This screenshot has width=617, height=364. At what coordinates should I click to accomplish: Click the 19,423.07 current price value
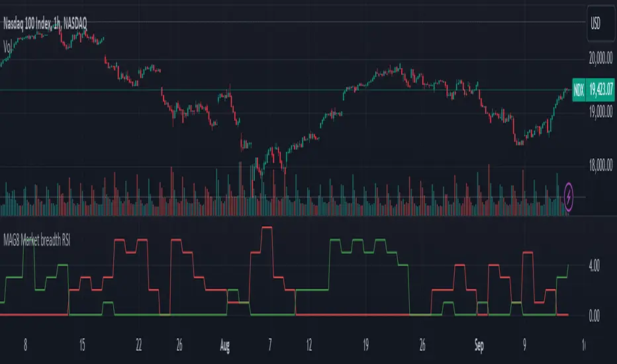click(601, 90)
